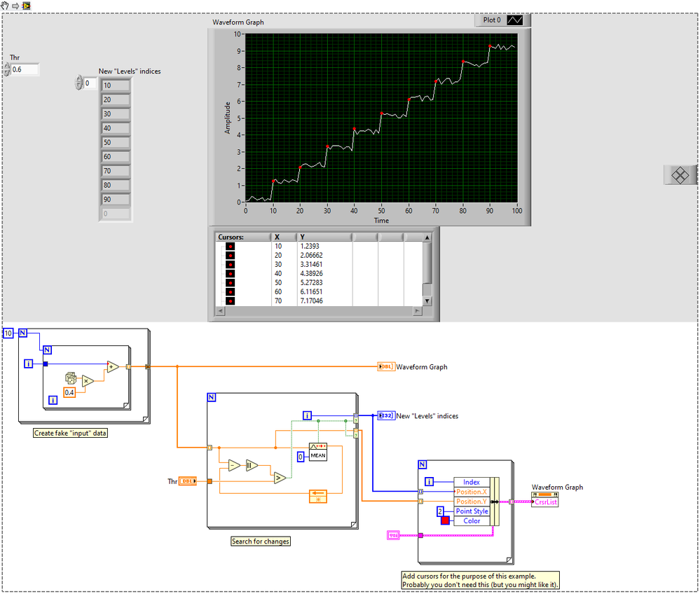The height and width of the screenshot is (594, 700).
Task: Click the array index display field showing 0
Action: click(90, 83)
